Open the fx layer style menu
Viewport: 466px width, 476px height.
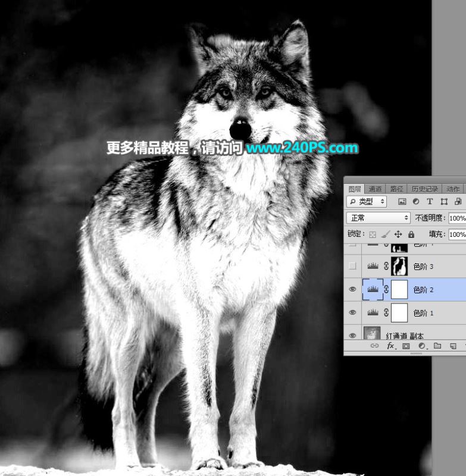point(391,346)
